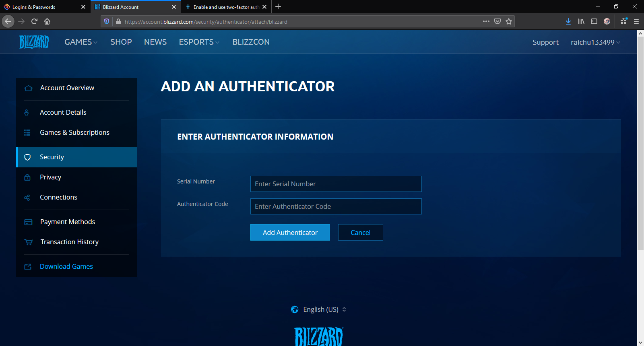This screenshot has height=346, width=644.
Task: Click the Blizzard footer logo
Action: tap(318, 336)
